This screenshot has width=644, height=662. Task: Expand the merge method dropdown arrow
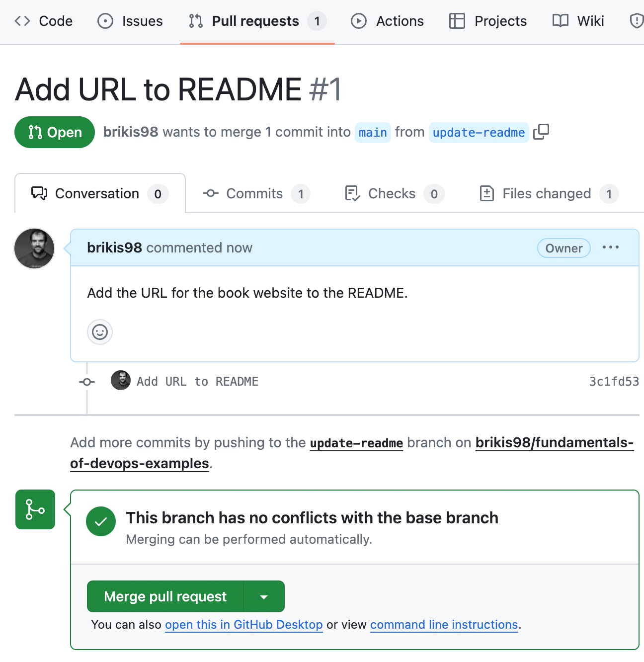click(264, 596)
